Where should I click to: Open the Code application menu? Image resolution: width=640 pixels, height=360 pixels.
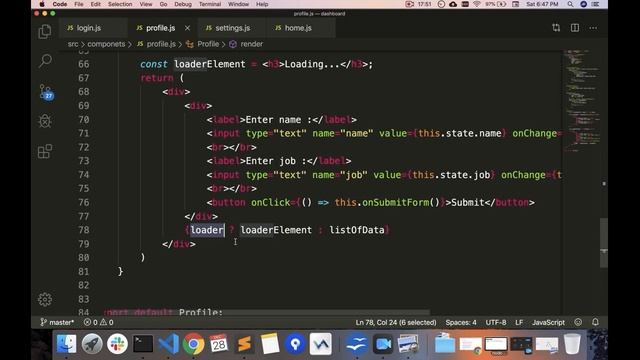coord(60,4)
